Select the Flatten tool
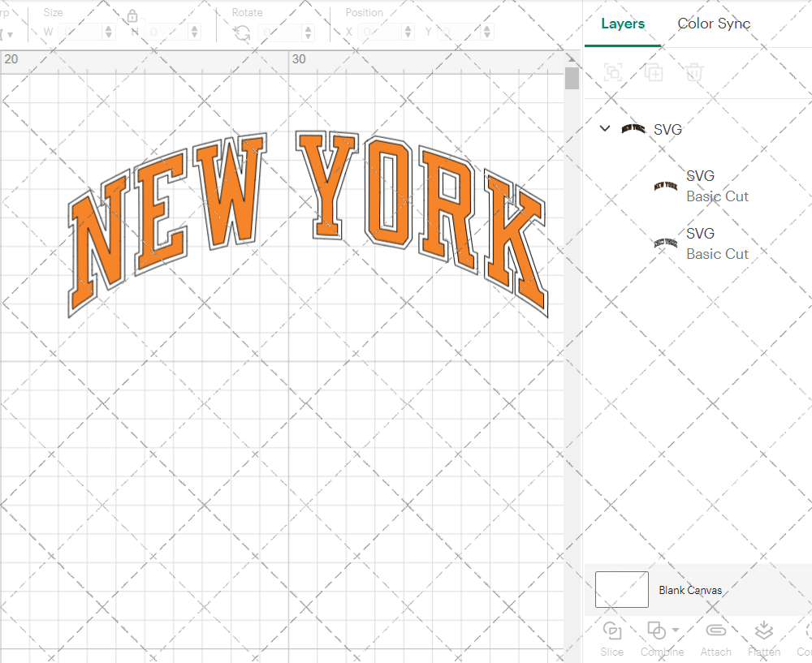Screen dimensions: 812x663 (763, 638)
